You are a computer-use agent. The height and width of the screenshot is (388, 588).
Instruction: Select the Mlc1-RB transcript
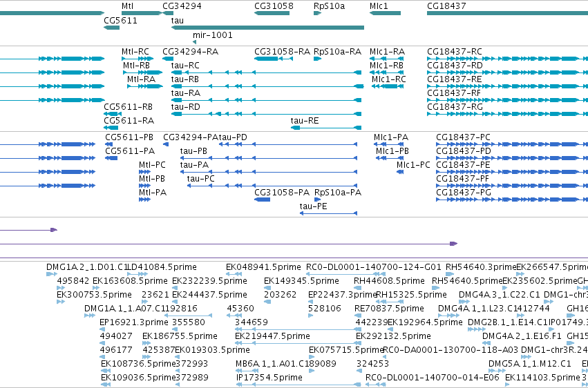click(x=387, y=72)
